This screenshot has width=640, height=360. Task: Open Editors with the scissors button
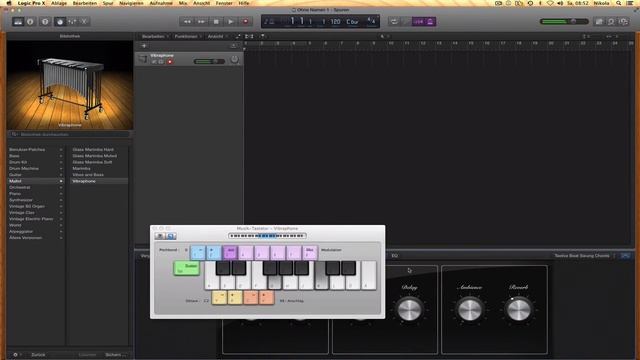click(84, 22)
